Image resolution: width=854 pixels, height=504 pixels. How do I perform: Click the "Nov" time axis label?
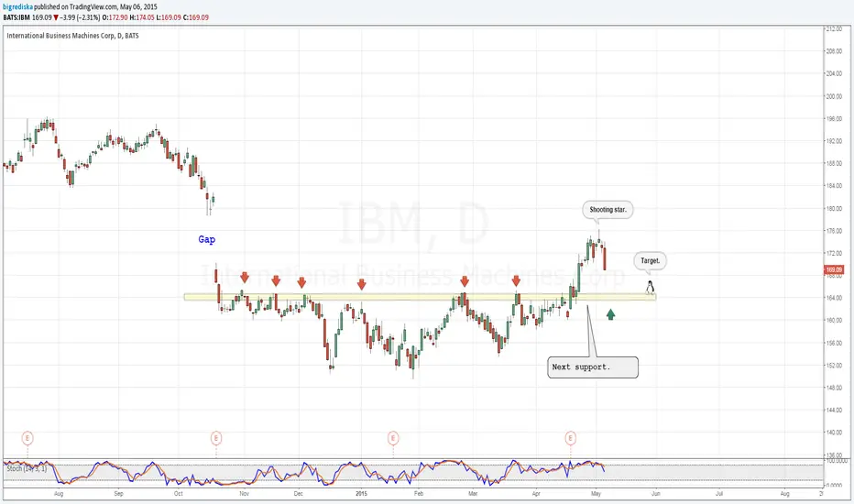click(244, 494)
